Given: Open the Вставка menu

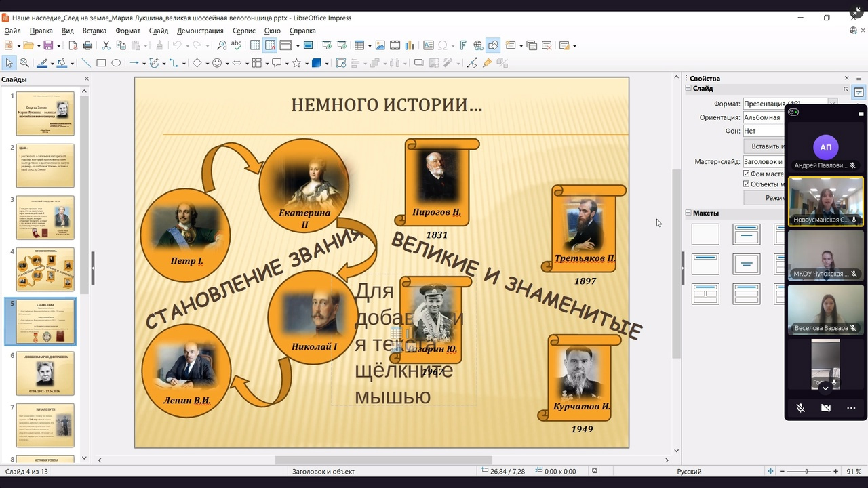Looking at the screenshot, I should pos(94,30).
